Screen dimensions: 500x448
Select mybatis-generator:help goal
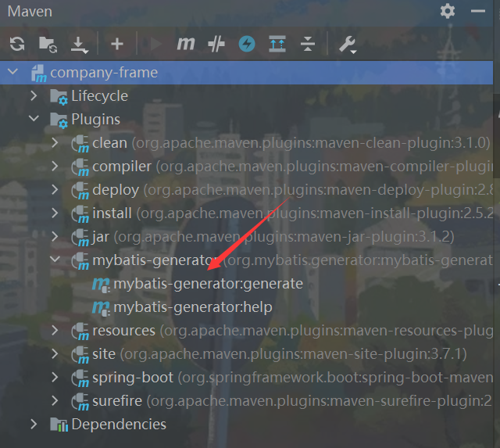coord(193,307)
